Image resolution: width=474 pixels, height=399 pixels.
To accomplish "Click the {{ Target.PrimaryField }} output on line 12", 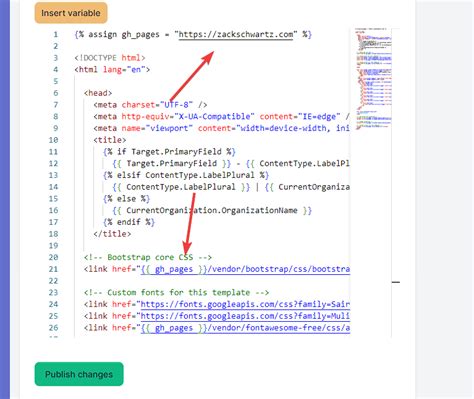I will tap(172, 163).
